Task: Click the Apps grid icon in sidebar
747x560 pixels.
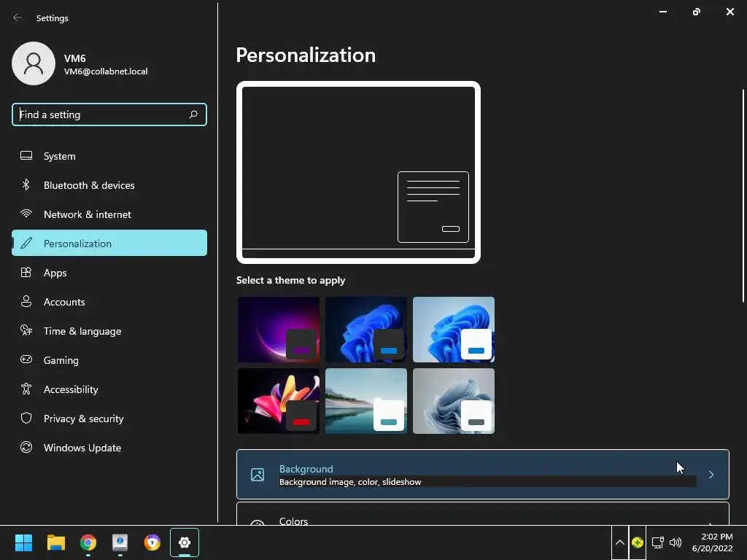Action: pyautogui.click(x=26, y=273)
